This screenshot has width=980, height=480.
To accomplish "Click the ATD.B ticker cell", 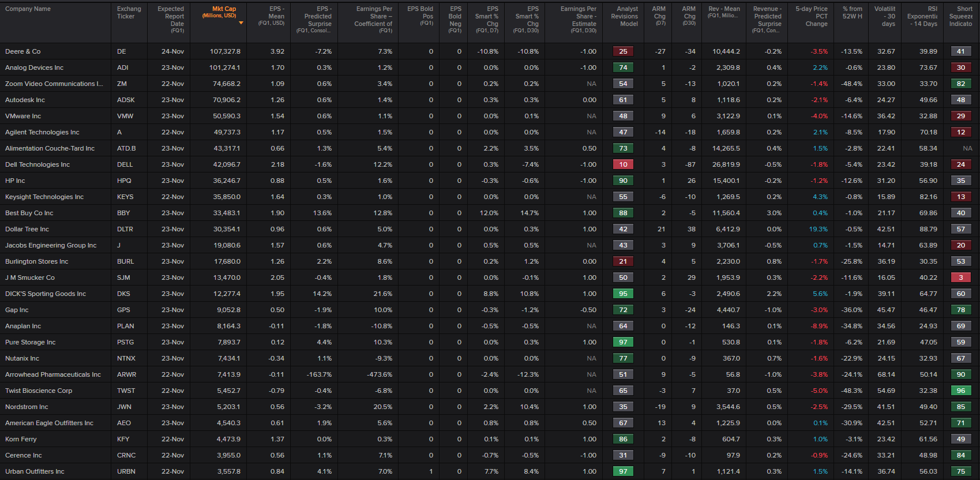I will point(126,148).
